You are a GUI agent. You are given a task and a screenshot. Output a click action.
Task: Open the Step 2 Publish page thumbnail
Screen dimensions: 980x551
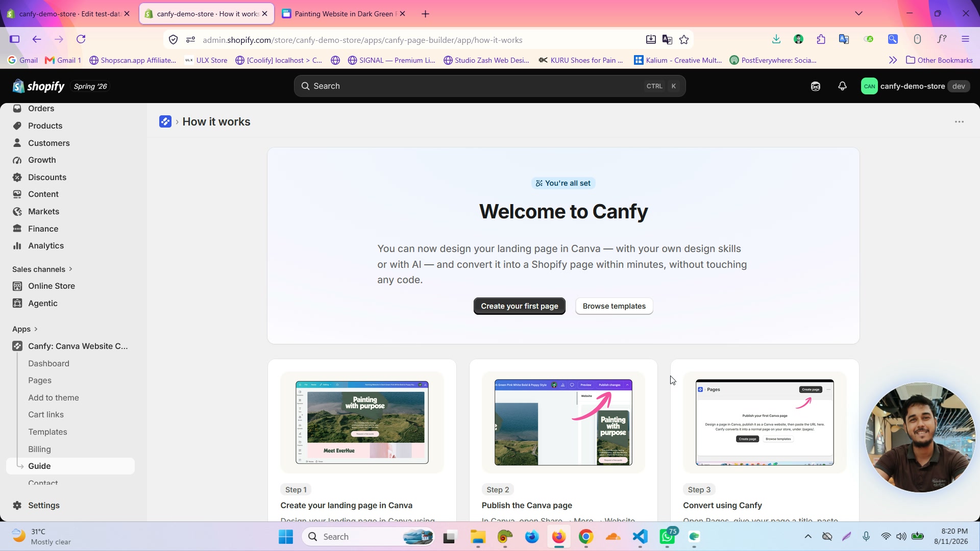(x=563, y=422)
